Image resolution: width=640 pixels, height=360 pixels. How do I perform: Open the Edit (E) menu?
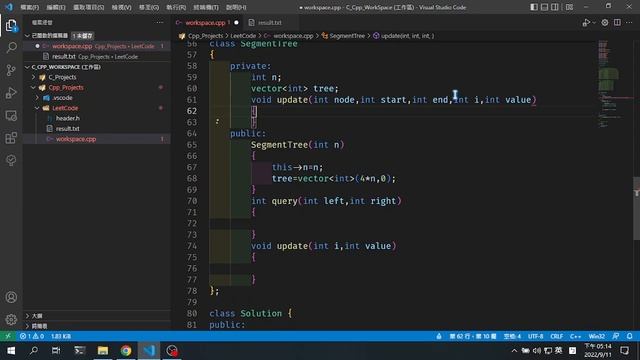pyautogui.click(x=56, y=7)
